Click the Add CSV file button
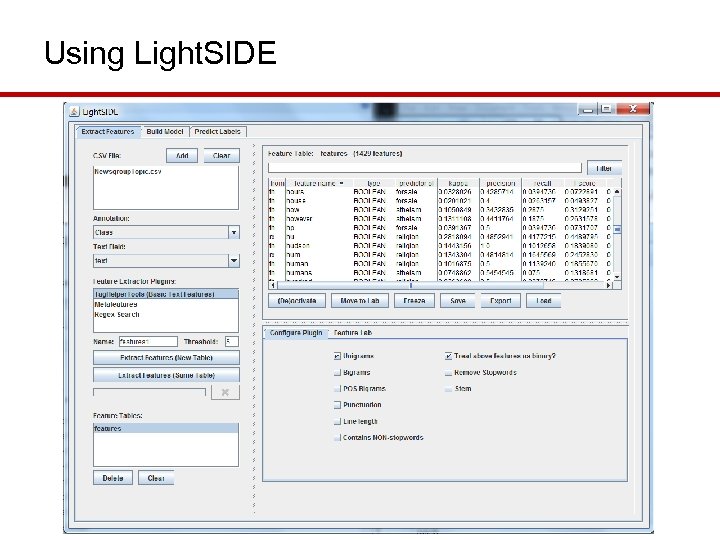The image size is (720, 540). (182, 156)
